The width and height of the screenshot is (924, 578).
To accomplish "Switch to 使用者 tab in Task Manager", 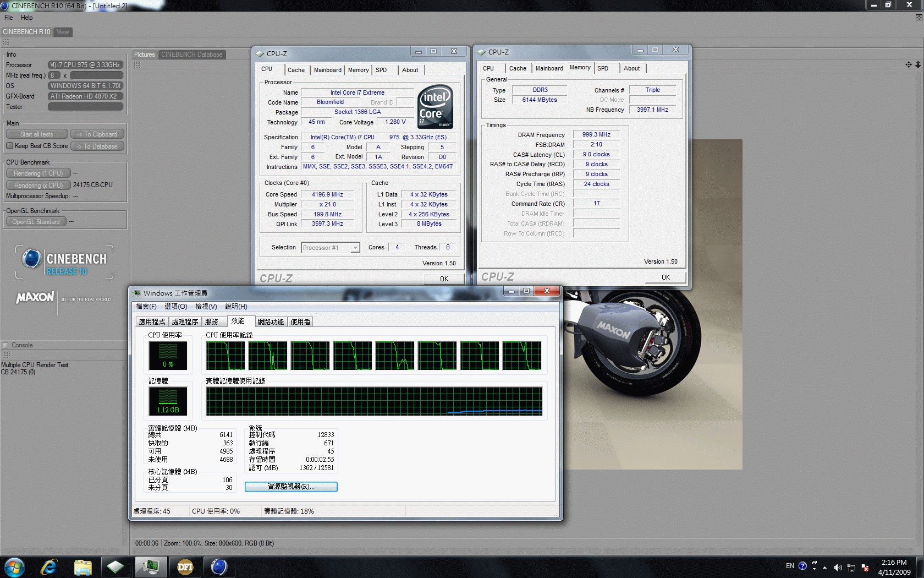I will click(300, 322).
